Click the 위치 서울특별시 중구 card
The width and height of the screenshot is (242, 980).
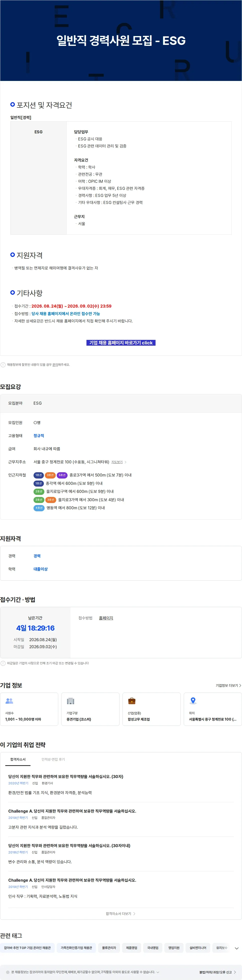pyautogui.click(x=213, y=709)
